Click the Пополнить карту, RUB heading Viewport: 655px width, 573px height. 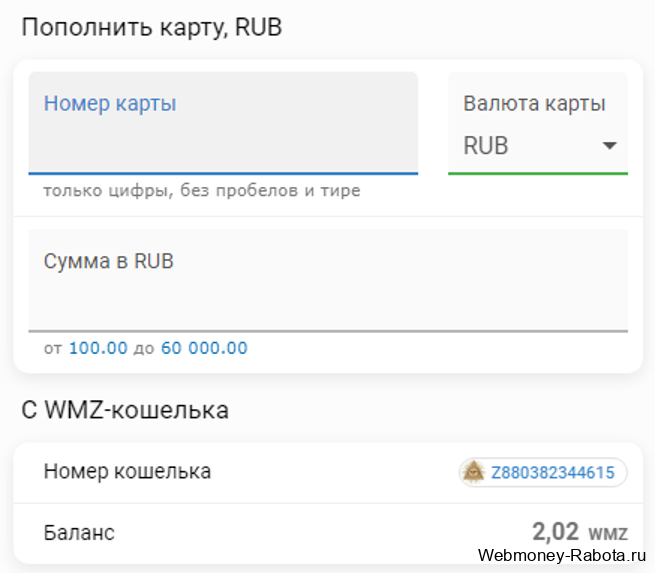(x=152, y=28)
